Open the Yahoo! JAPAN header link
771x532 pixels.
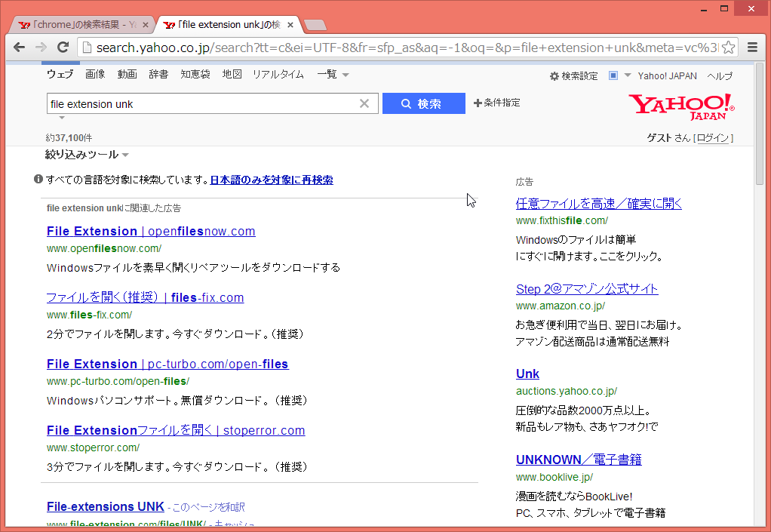(667, 75)
